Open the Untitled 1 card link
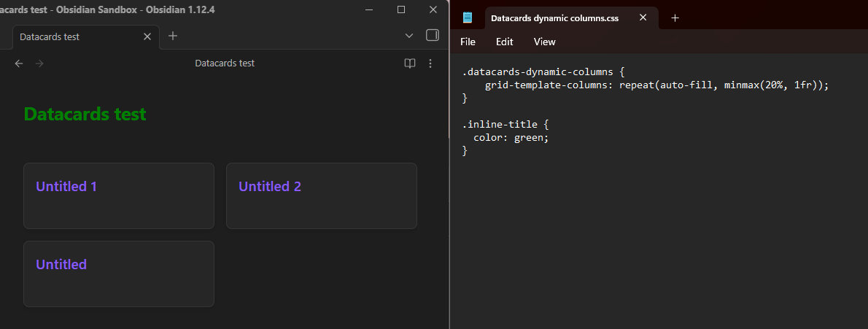The height and width of the screenshot is (329, 868). (x=66, y=187)
